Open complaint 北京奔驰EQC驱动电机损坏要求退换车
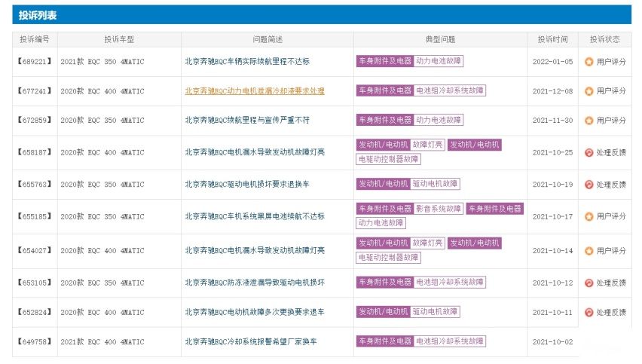Screen dimensions: 642x364 pos(247,184)
